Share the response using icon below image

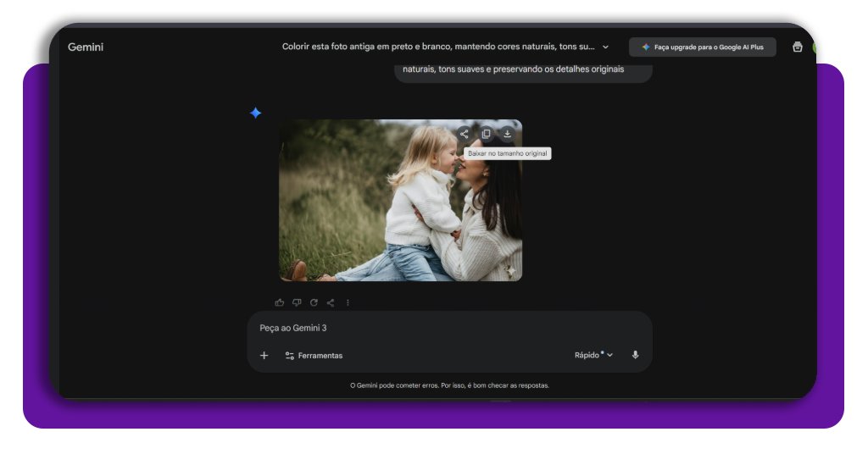point(331,302)
